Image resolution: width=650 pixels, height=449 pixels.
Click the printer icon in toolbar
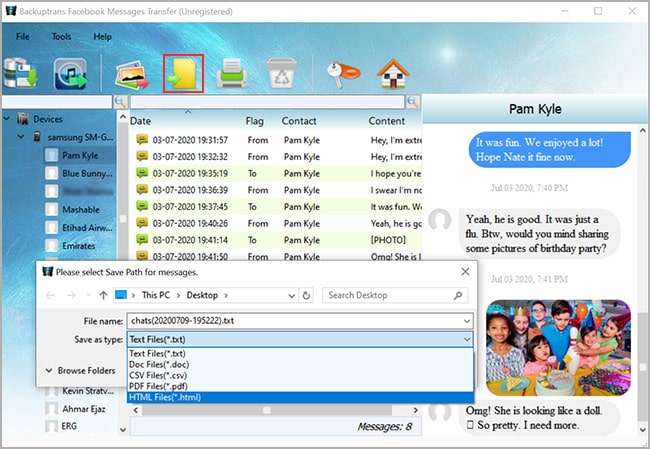[x=232, y=75]
